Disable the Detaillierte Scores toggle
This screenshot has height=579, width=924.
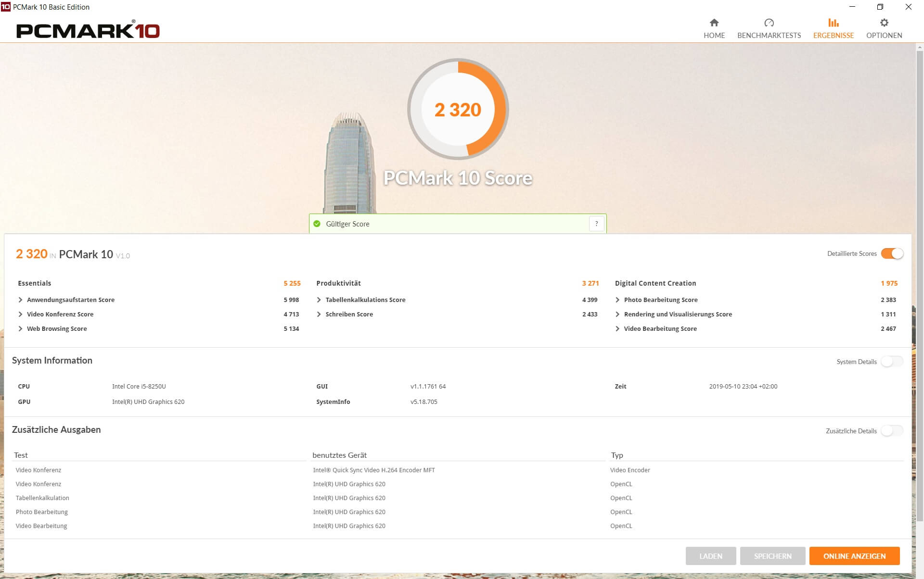pos(892,253)
